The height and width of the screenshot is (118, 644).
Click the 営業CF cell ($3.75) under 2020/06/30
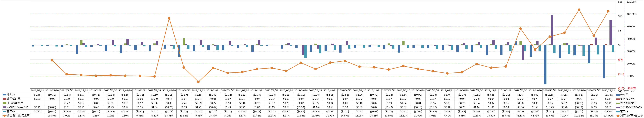(579, 112)
